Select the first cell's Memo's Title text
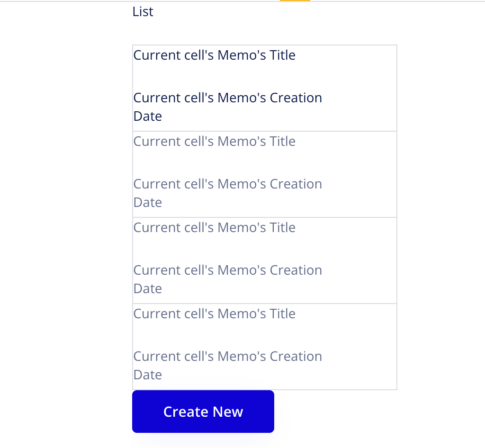Screen dimensions: 485x448 (214, 55)
